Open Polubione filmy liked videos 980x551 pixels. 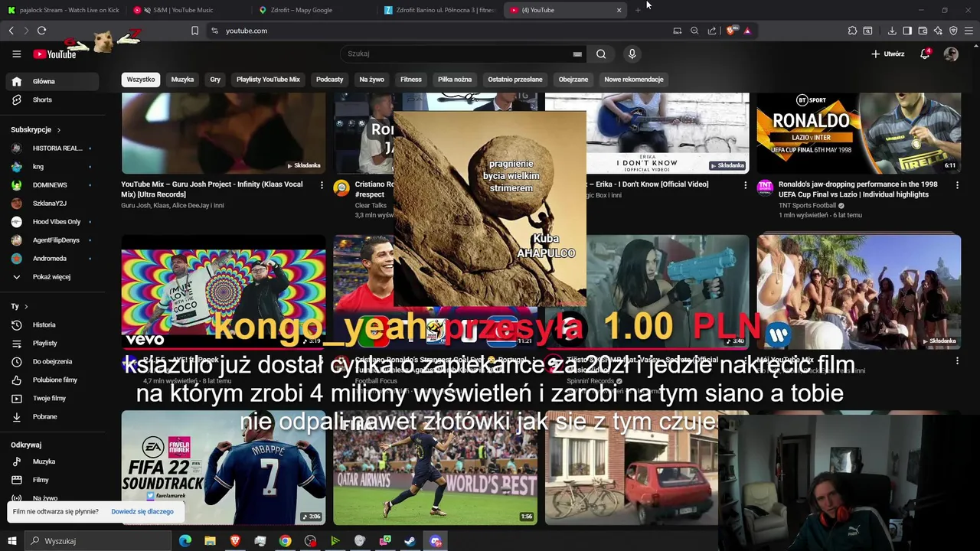pyautogui.click(x=52, y=380)
